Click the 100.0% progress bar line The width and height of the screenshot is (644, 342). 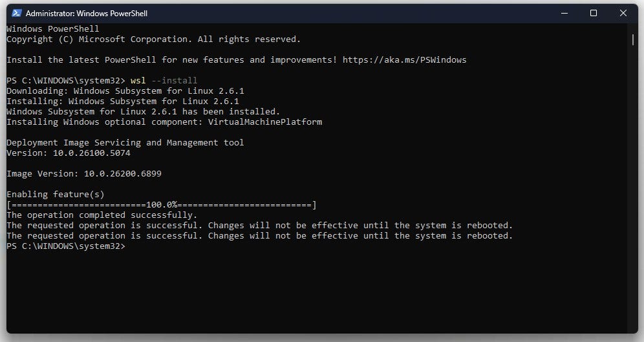[162, 205]
